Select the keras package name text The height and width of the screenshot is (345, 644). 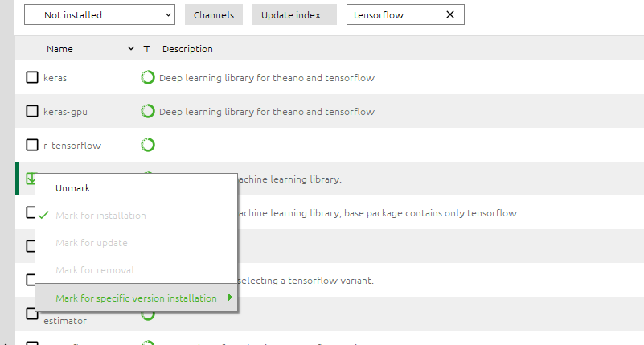55,78
